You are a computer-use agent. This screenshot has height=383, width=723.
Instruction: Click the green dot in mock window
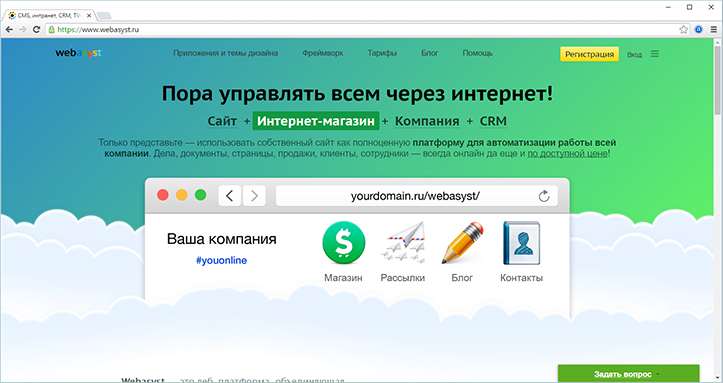click(x=201, y=195)
